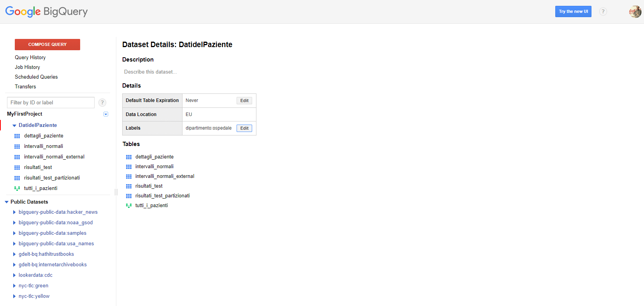Click table icon beside intervalli_normali_external in sidebar
The width and height of the screenshot is (644, 306).
click(17, 157)
